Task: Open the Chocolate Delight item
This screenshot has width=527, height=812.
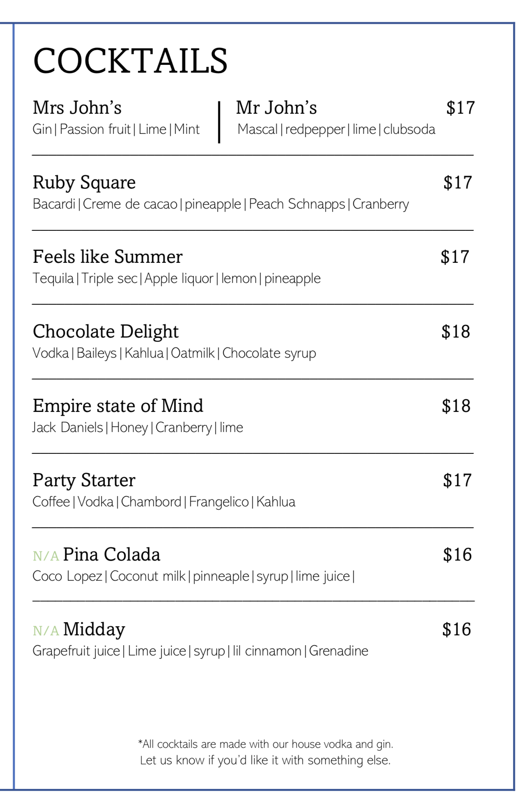Action: (105, 331)
